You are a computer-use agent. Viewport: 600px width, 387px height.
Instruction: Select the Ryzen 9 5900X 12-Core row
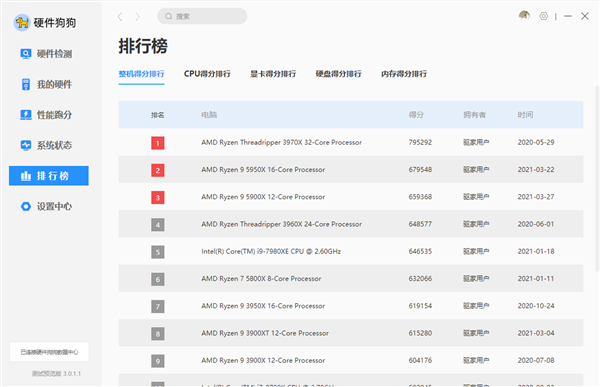[351, 197]
